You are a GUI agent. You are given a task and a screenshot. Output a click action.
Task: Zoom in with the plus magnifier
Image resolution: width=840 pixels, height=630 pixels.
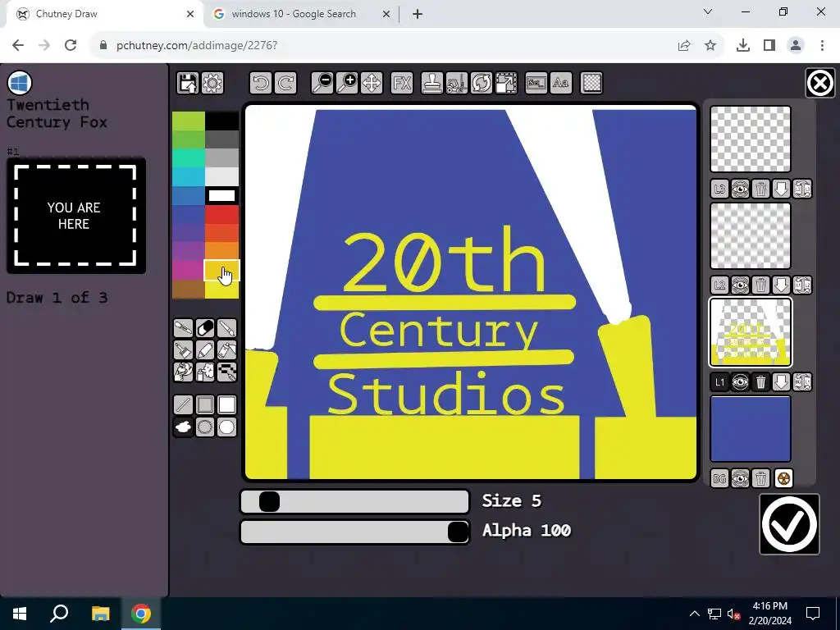pyautogui.click(x=347, y=83)
